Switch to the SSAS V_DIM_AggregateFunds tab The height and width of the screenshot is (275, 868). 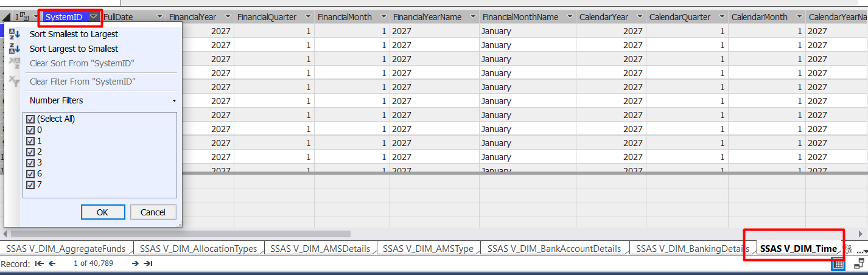point(68,248)
